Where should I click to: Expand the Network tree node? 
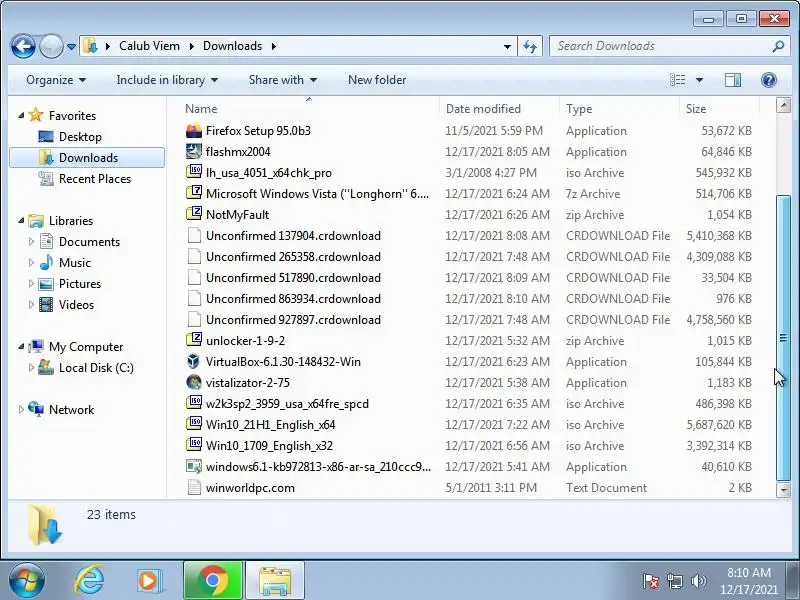[21, 410]
